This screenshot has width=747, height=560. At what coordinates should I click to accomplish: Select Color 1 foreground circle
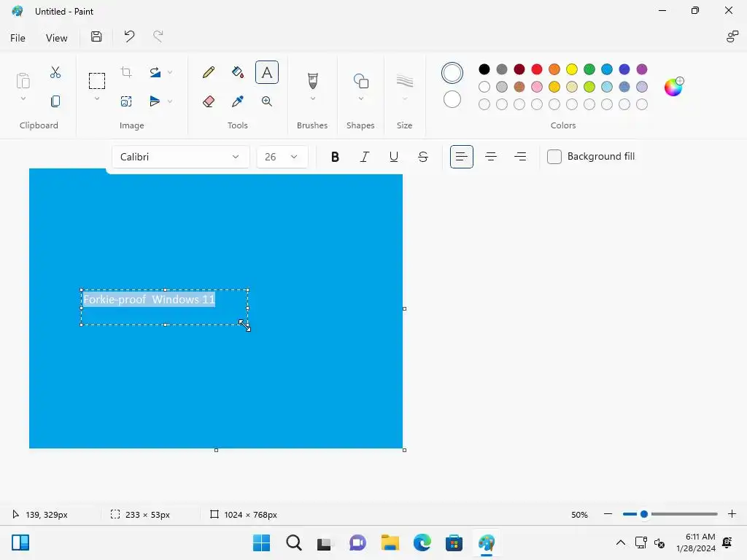(452, 73)
